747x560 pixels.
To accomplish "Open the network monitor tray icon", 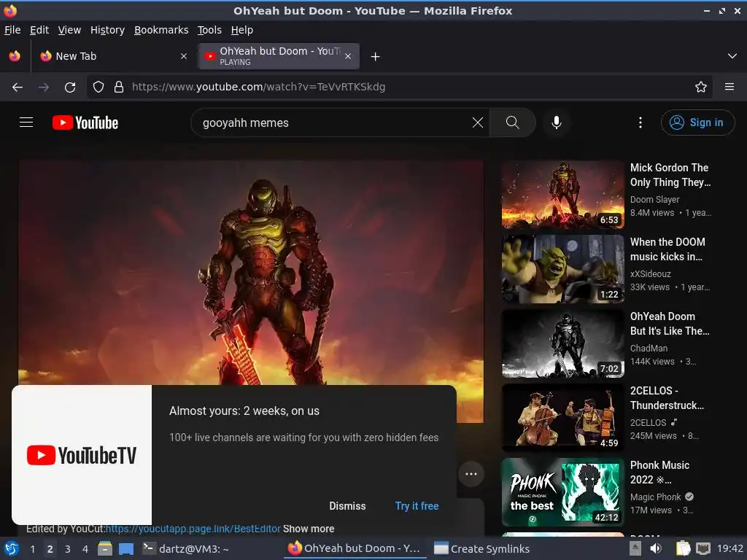I will [703, 548].
